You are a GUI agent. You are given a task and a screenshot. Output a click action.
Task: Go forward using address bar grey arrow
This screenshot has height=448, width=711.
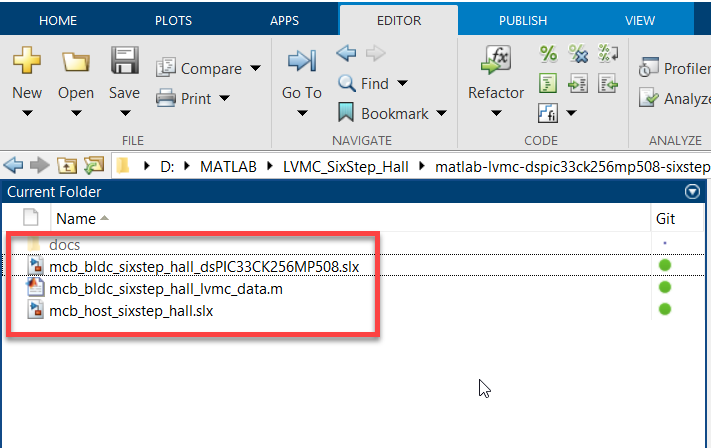click(40, 166)
